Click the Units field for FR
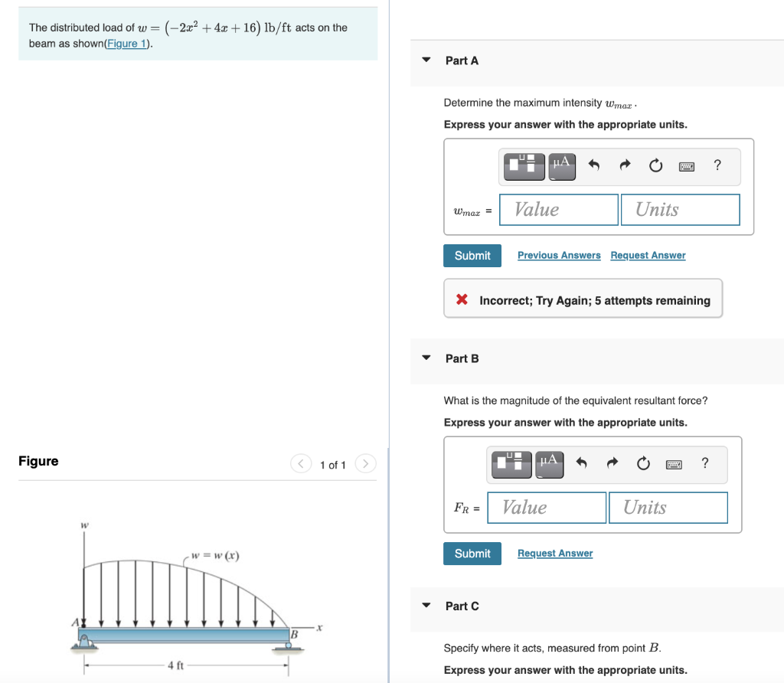 pos(668,507)
